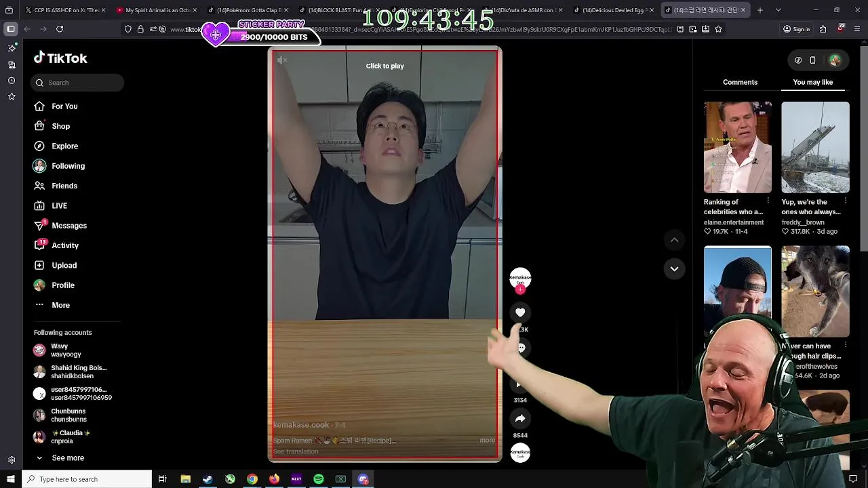
Task: Go to the next video
Action: (x=674, y=269)
